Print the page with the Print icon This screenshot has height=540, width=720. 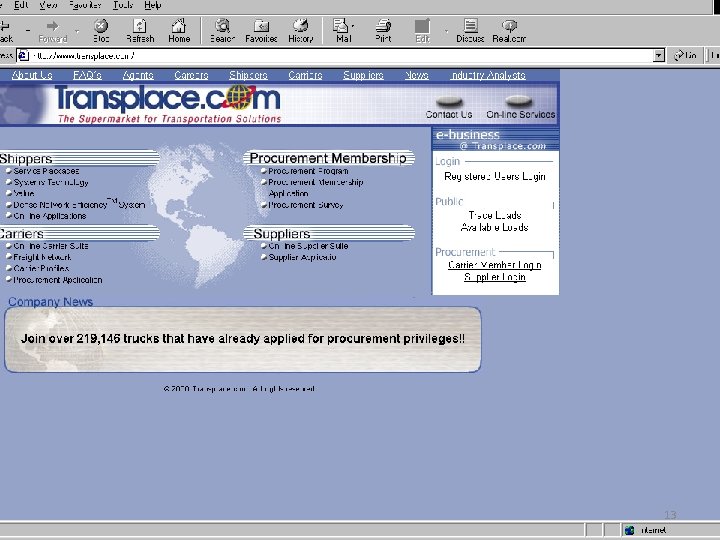point(383,31)
